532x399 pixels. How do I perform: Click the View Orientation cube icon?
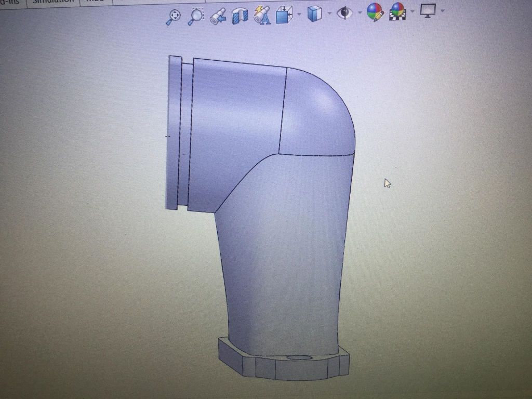[x=284, y=15]
